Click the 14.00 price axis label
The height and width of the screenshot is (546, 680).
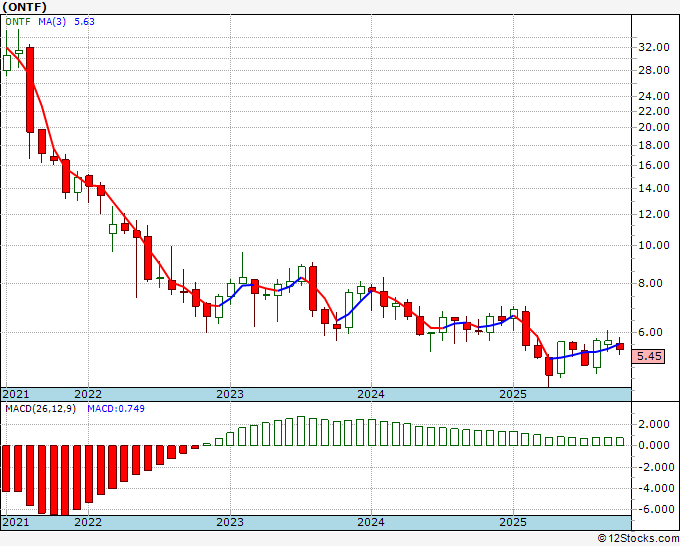[x=654, y=188]
